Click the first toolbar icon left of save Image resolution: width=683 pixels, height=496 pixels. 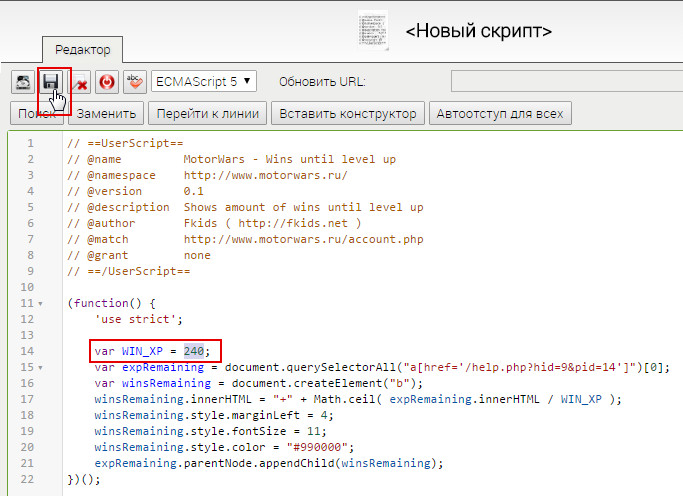tap(23, 82)
